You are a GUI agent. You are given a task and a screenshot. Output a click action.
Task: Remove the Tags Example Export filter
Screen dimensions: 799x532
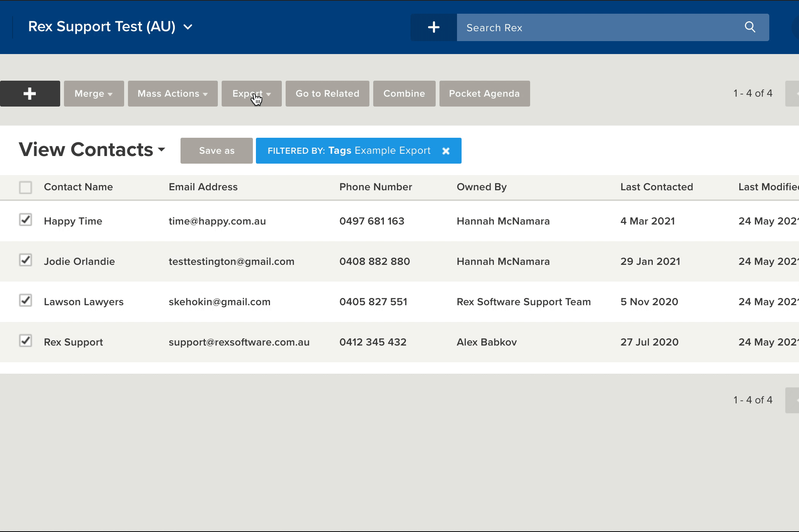click(446, 151)
